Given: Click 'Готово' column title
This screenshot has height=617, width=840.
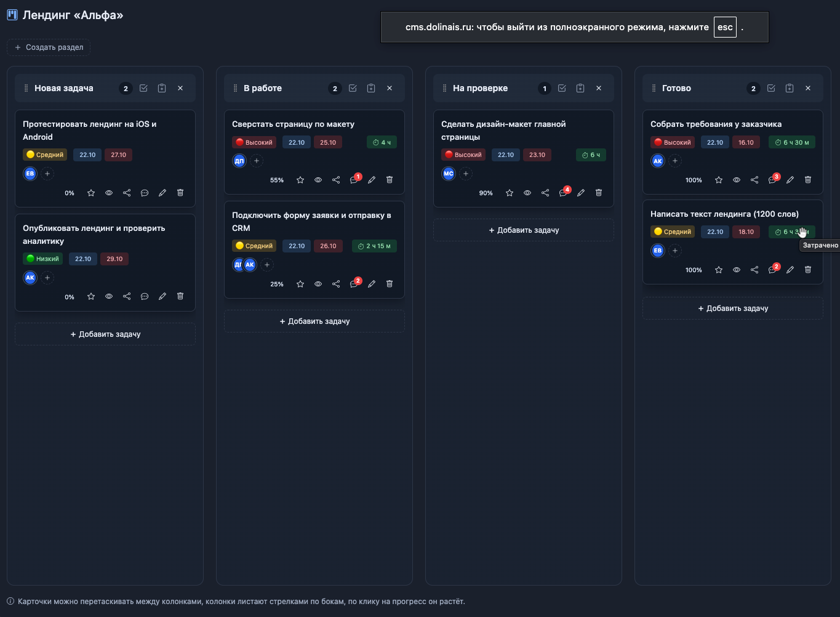Looking at the screenshot, I should [676, 88].
